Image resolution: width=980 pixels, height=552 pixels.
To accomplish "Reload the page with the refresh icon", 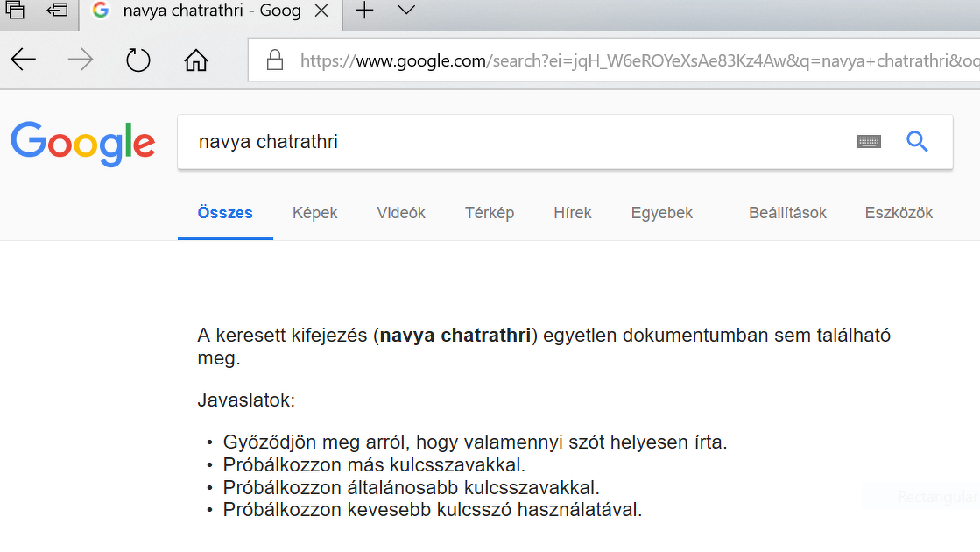I will click(138, 60).
